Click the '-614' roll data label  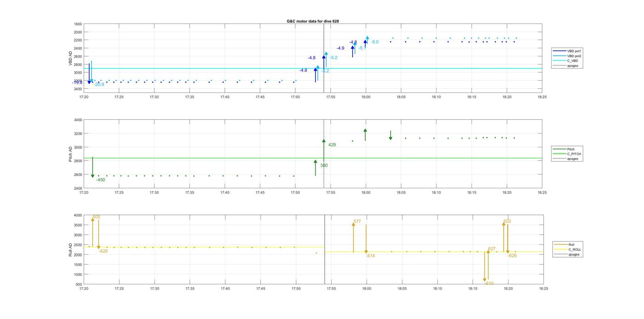point(370,256)
